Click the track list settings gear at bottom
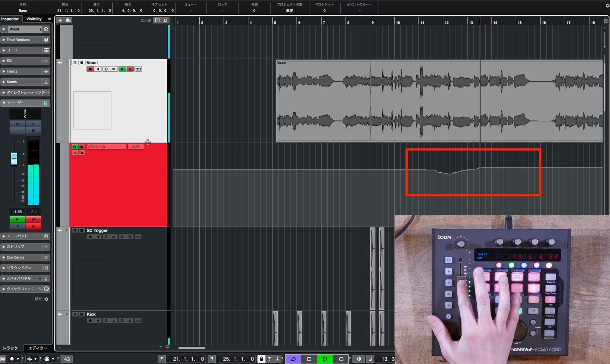Viewport: 610px width, 364px height. click(x=167, y=347)
